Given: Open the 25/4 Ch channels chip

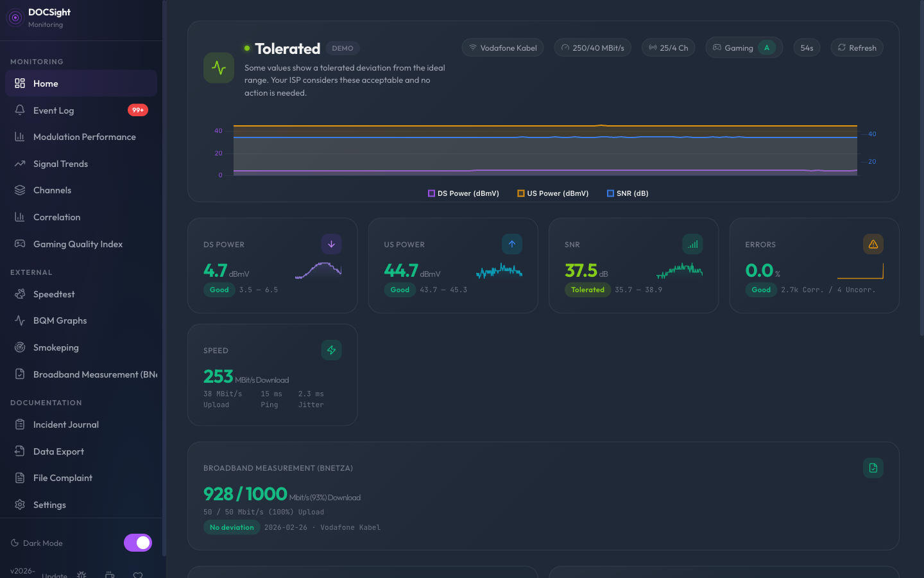Looking at the screenshot, I should (668, 48).
